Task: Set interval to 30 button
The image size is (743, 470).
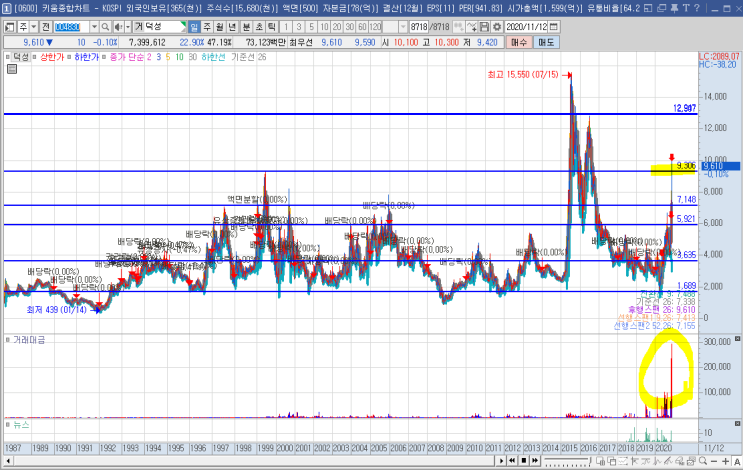Action: coord(350,27)
